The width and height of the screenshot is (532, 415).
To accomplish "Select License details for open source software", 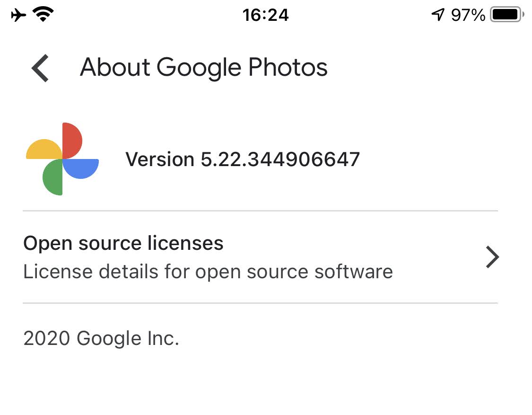I will 208,272.
